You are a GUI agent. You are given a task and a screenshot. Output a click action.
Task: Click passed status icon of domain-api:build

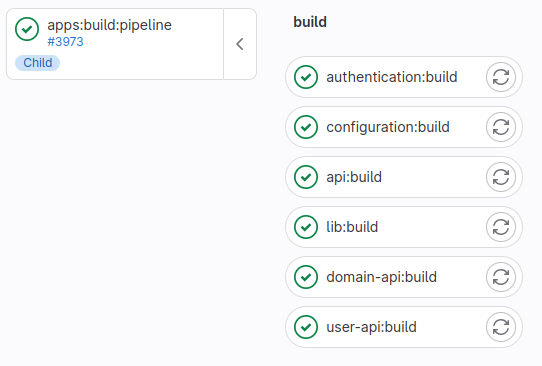pyautogui.click(x=306, y=277)
